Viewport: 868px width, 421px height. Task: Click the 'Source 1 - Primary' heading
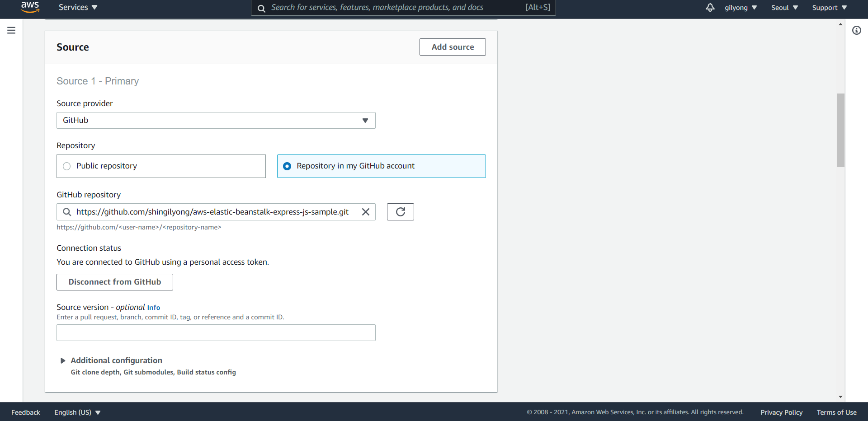(x=98, y=81)
